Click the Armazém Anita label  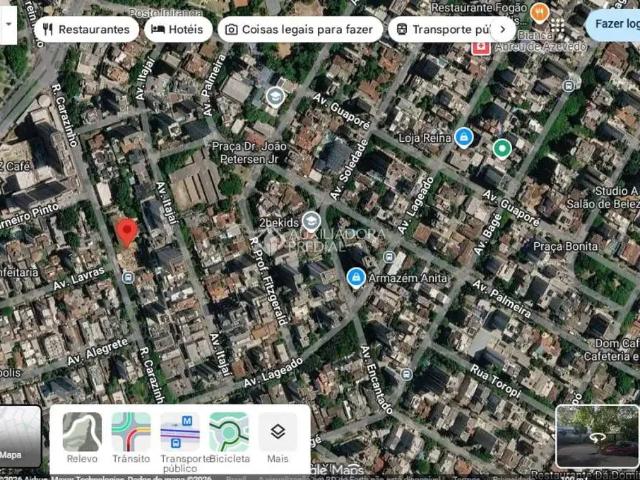[408, 278]
